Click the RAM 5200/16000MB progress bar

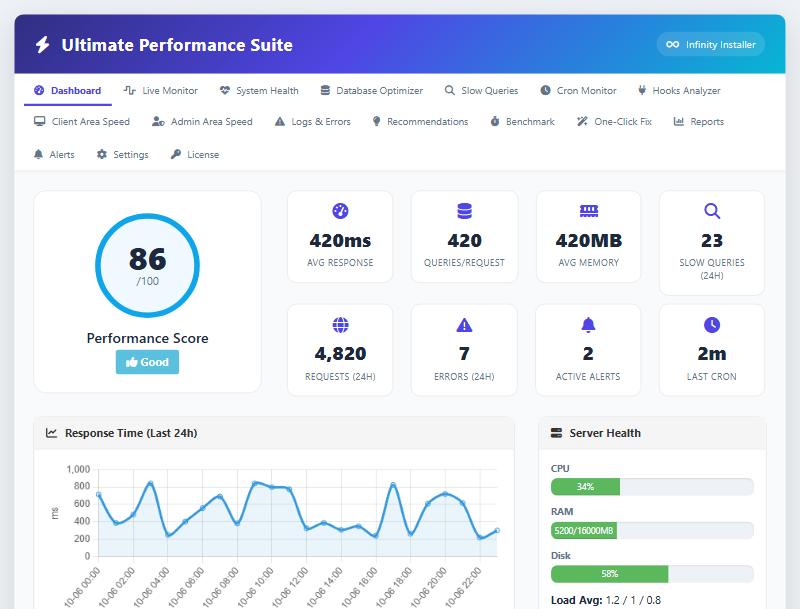652,530
